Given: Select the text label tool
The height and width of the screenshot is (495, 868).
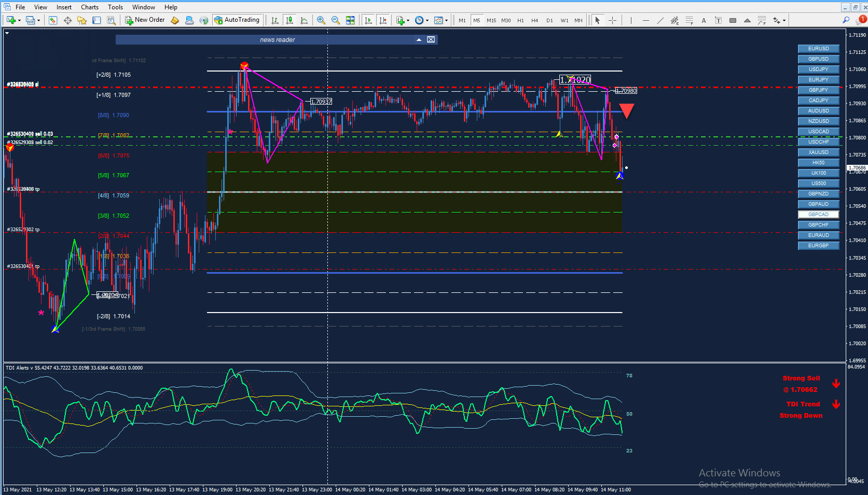Looking at the screenshot, I should tap(718, 20).
